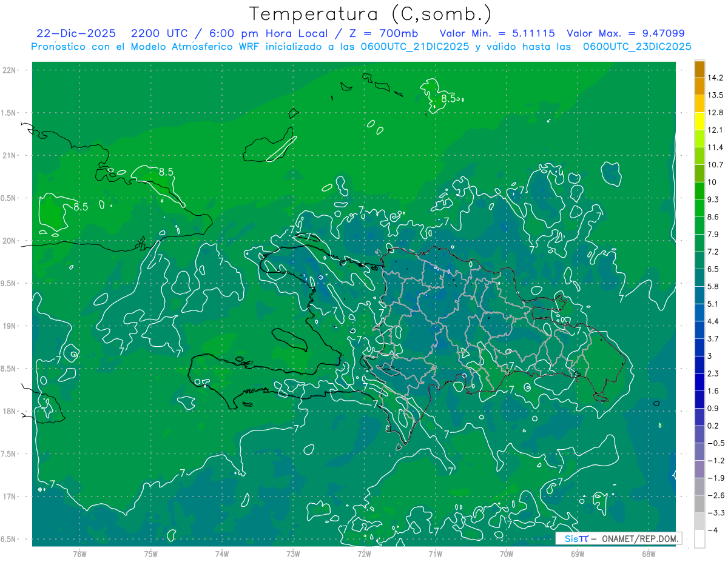Click 'Valor Max. = 9.47099' text

[625, 33]
